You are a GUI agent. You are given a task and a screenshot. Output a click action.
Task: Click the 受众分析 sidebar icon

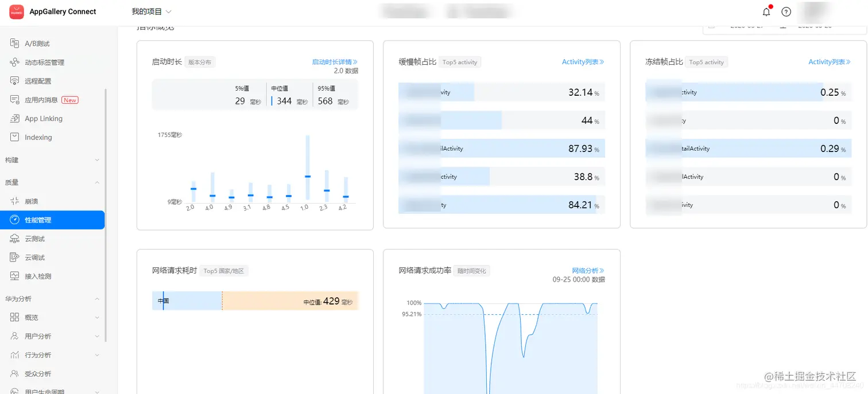click(15, 374)
